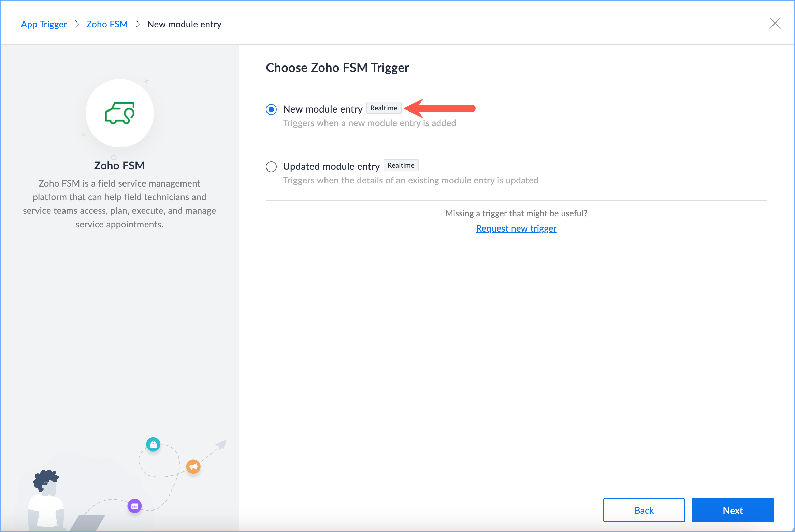Select the New module entry radio button
Screen dimensions: 795x532
[x=271, y=109]
